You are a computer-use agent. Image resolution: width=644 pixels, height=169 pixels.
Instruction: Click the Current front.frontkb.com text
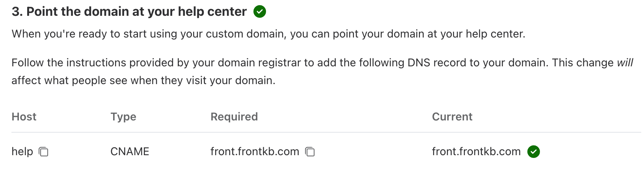tap(476, 152)
